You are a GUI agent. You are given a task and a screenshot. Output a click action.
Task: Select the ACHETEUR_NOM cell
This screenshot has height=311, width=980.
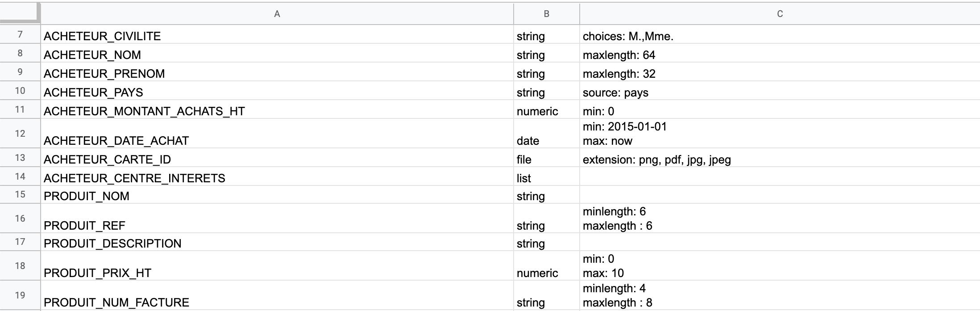point(277,53)
